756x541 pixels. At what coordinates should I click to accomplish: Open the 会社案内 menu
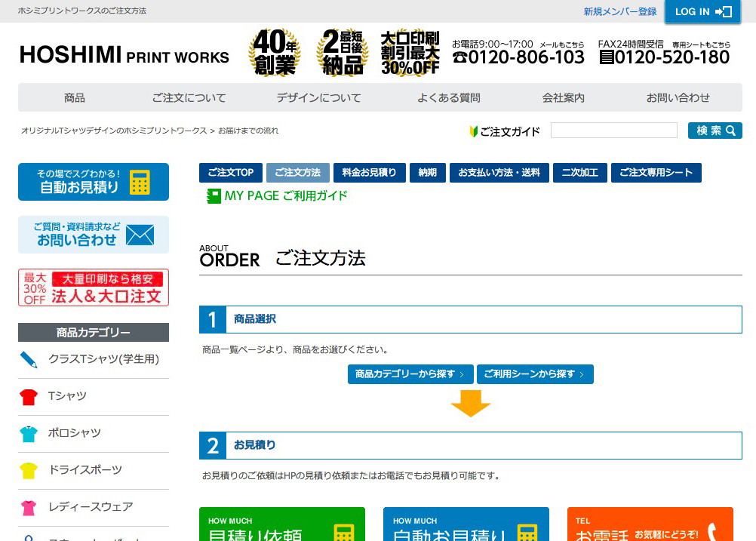coord(563,98)
